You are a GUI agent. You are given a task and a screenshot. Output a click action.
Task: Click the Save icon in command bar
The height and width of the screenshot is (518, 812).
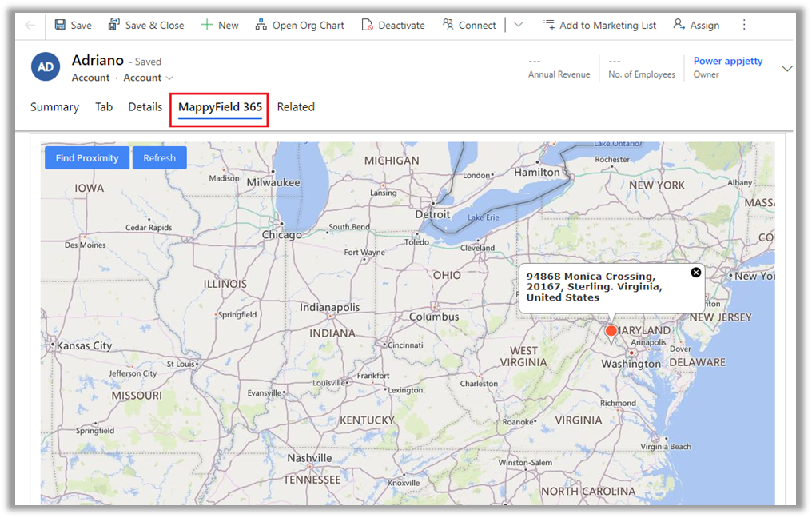[61, 25]
